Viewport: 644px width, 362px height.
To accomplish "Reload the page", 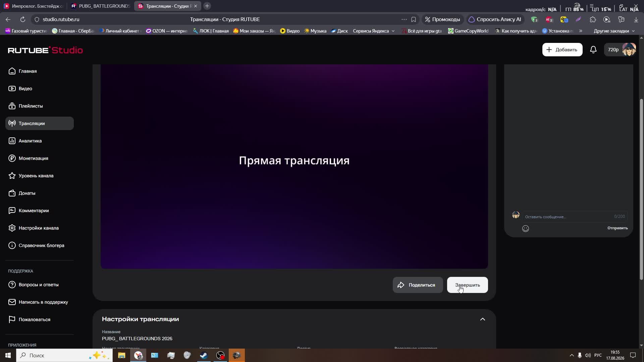I will point(22,19).
